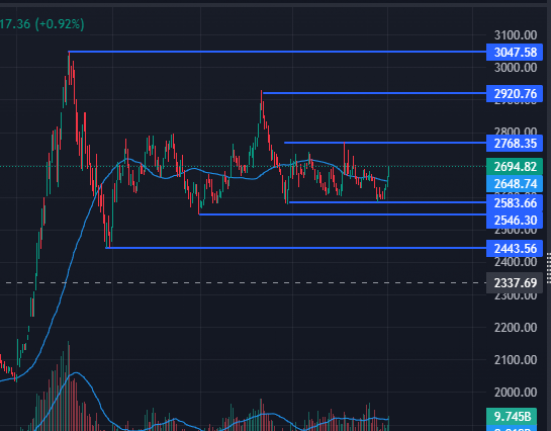
Task: Click the gray 2337.69 dashed line label
Action: (514, 283)
